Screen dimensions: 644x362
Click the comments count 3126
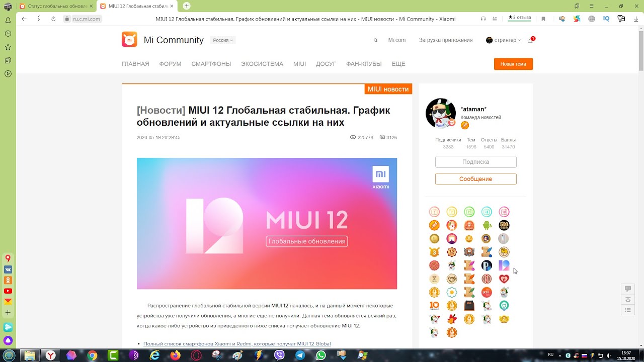click(388, 137)
